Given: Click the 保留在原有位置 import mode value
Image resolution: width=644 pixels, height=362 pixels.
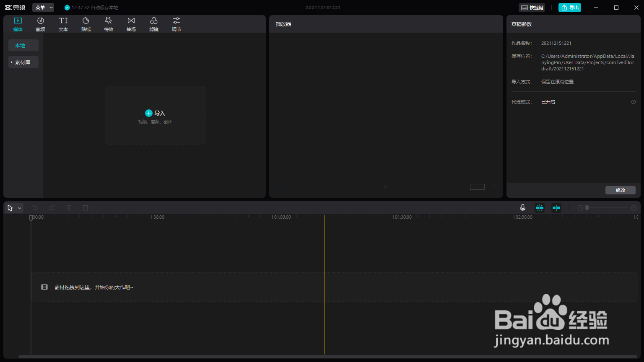Looking at the screenshot, I should pos(558,82).
